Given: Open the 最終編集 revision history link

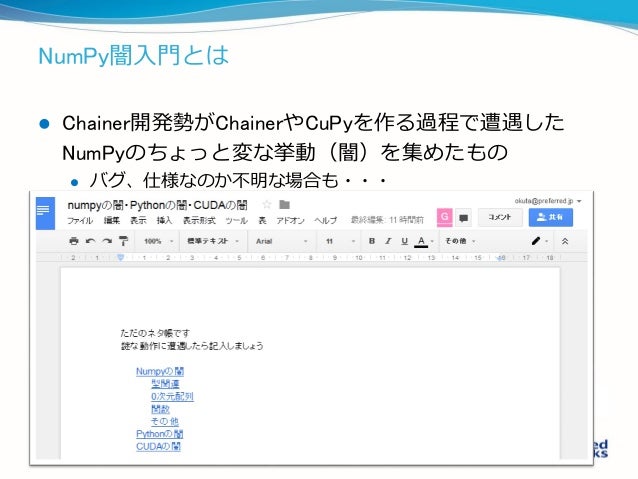Looking at the screenshot, I should [387, 220].
